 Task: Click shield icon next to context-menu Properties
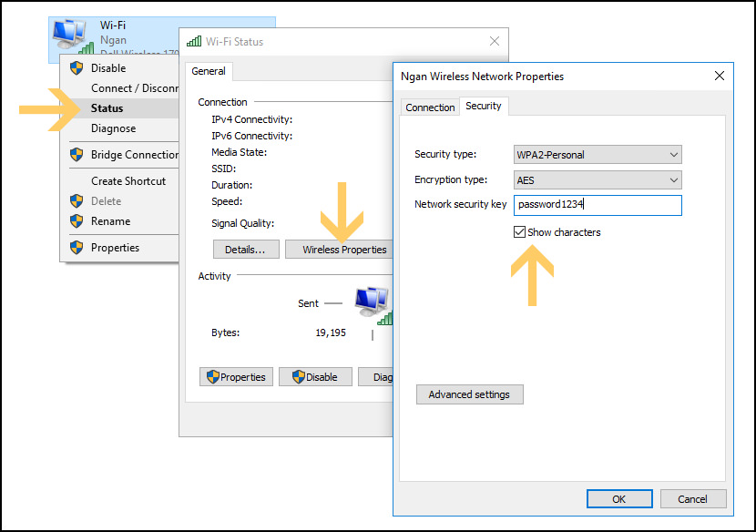tap(77, 248)
